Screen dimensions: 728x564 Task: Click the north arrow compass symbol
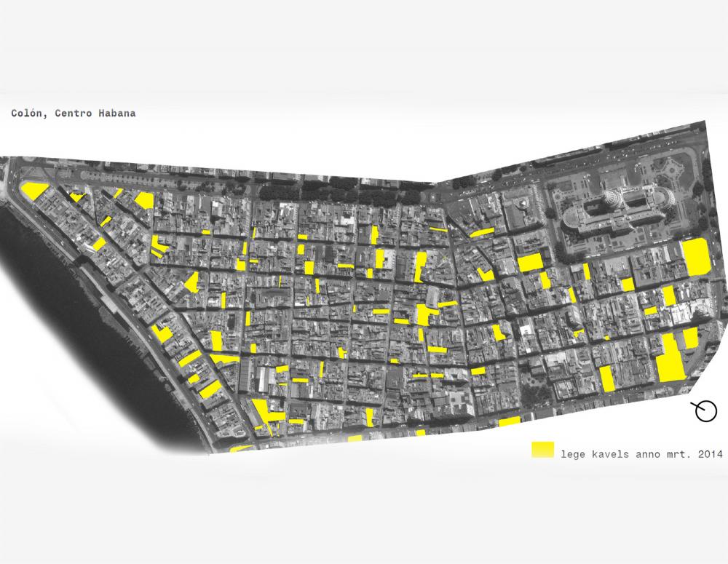click(x=704, y=411)
